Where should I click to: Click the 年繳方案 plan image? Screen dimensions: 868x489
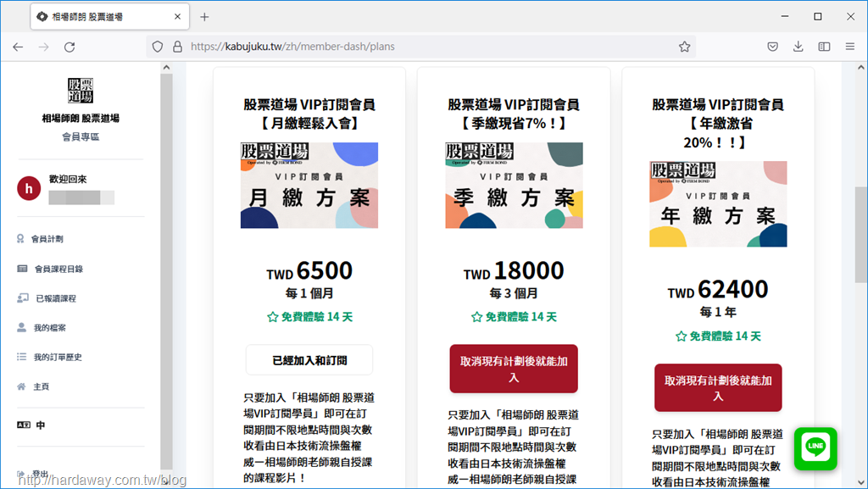(718, 204)
